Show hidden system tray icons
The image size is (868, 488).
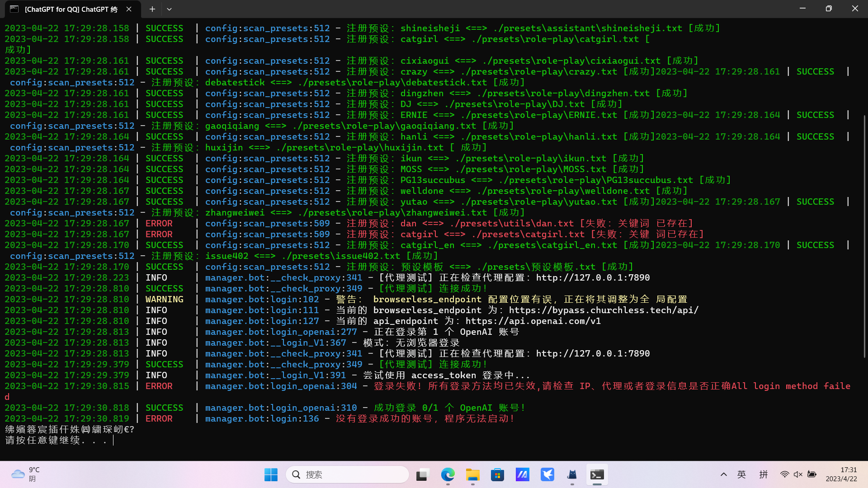click(724, 474)
